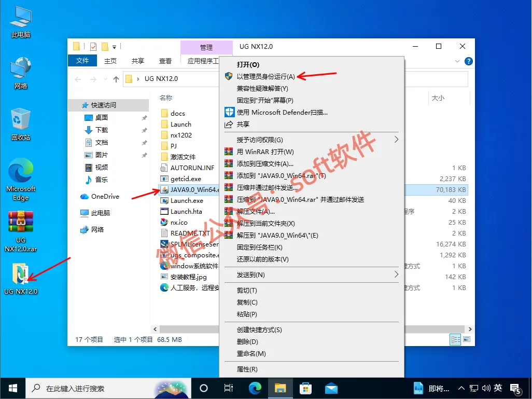Image resolution: width=532 pixels, height=399 pixels.
Task: Switch to large icons view button
Action: (x=467, y=339)
